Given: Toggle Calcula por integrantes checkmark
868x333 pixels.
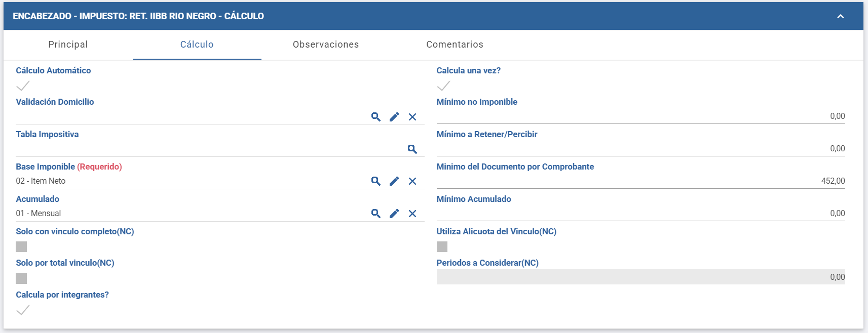Looking at the screenshot, I should [x=23, y=310].
